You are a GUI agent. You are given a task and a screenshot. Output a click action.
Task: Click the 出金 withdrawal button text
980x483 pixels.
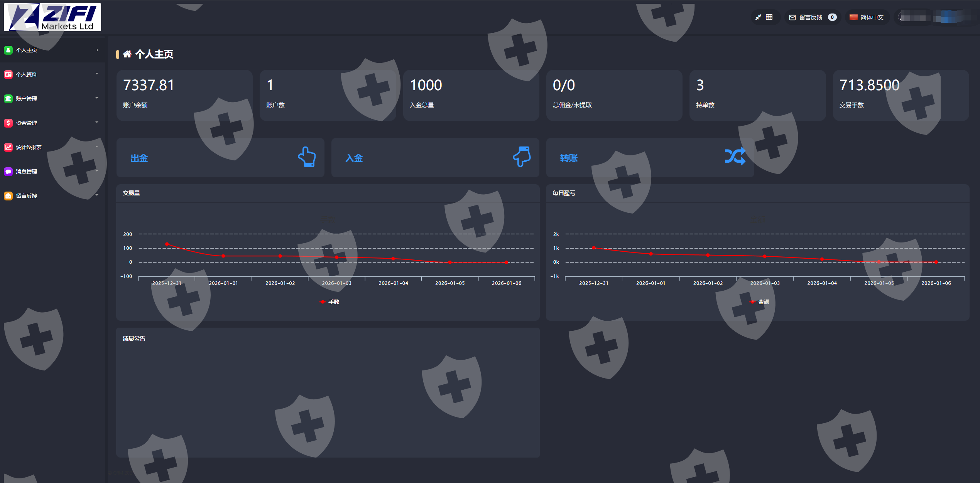pos(139,158)
